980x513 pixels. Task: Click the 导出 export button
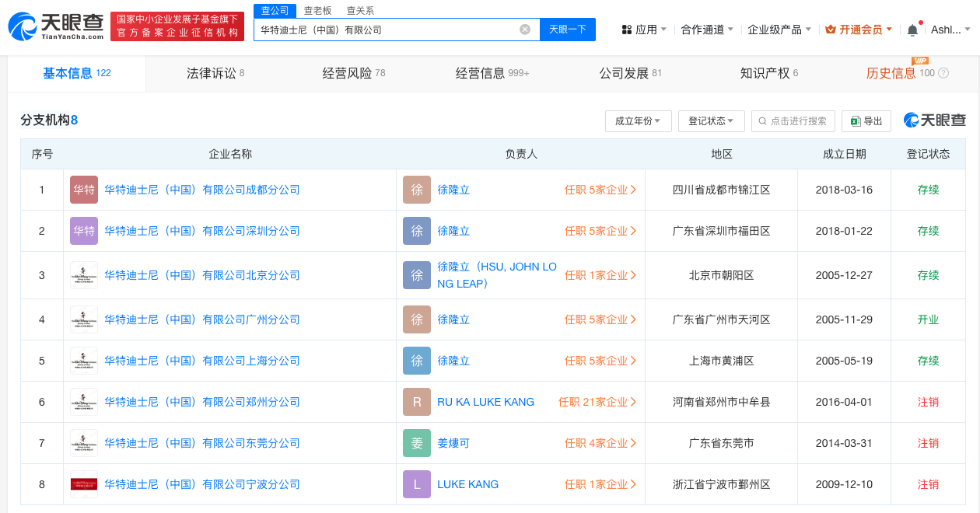[866, 121]
